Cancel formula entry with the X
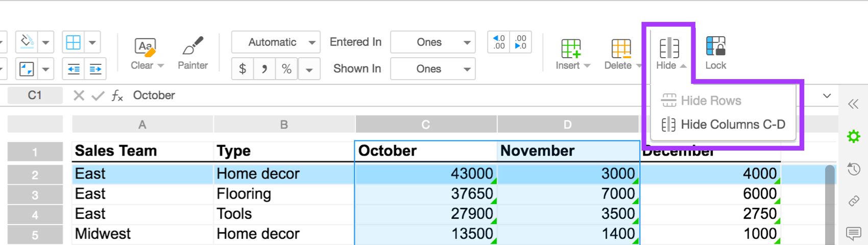This screenshot has height=245, width=868. pyautogui.click(x=79, y=95)
